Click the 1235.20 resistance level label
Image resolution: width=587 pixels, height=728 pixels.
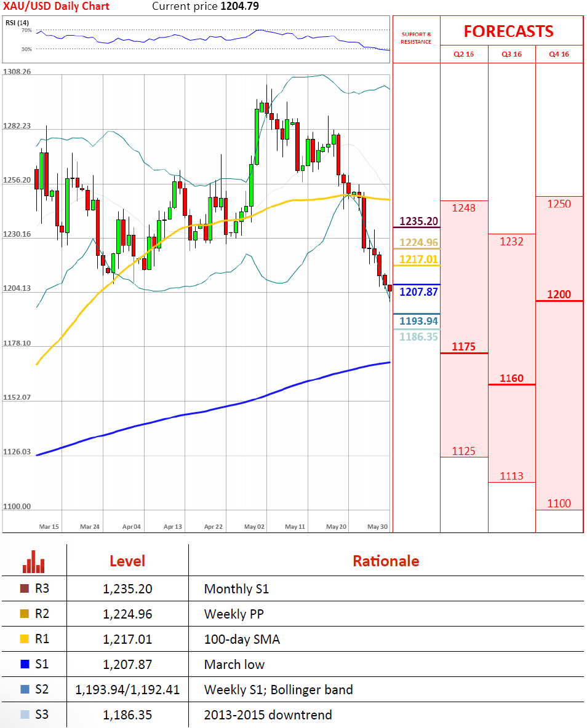pyautogui.click(x=418, y=221)
